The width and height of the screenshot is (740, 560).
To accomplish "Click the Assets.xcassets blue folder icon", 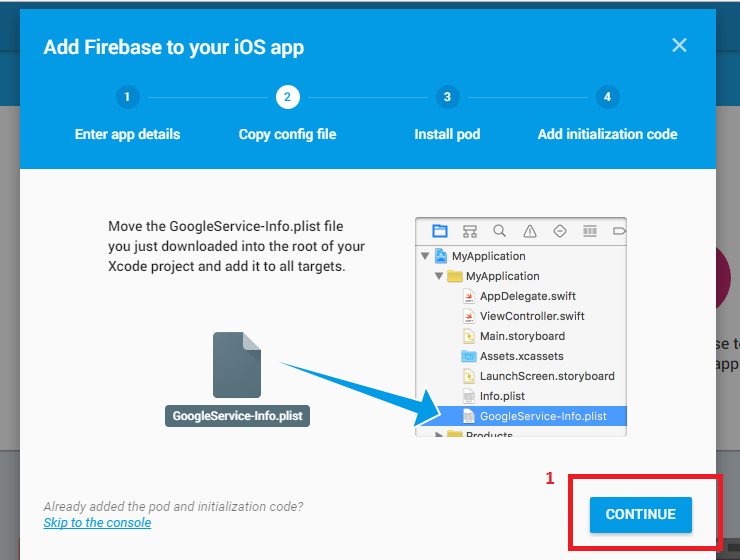I will tap(469, 356).
